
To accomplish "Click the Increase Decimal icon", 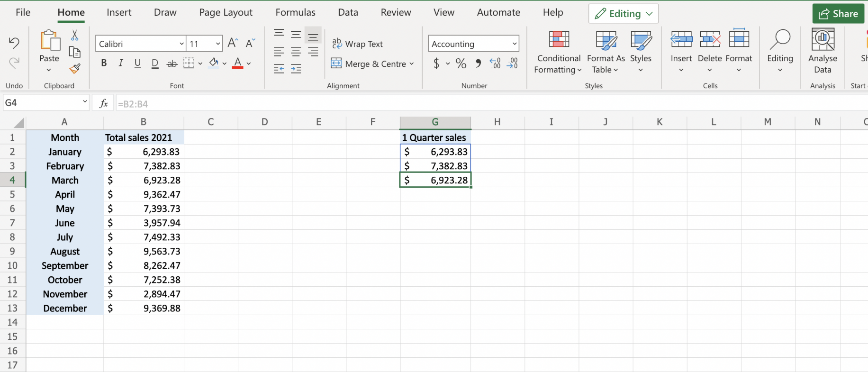I will [x=495, y=64].
